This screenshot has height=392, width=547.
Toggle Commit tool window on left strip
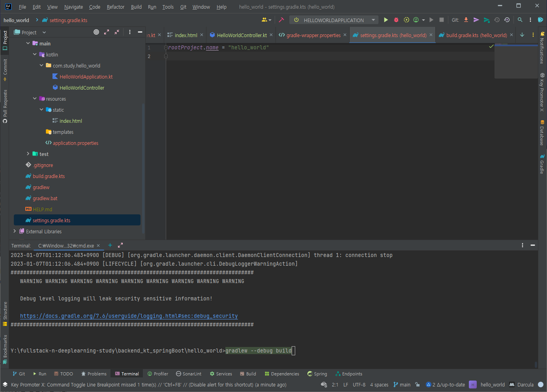coord(5,70)
